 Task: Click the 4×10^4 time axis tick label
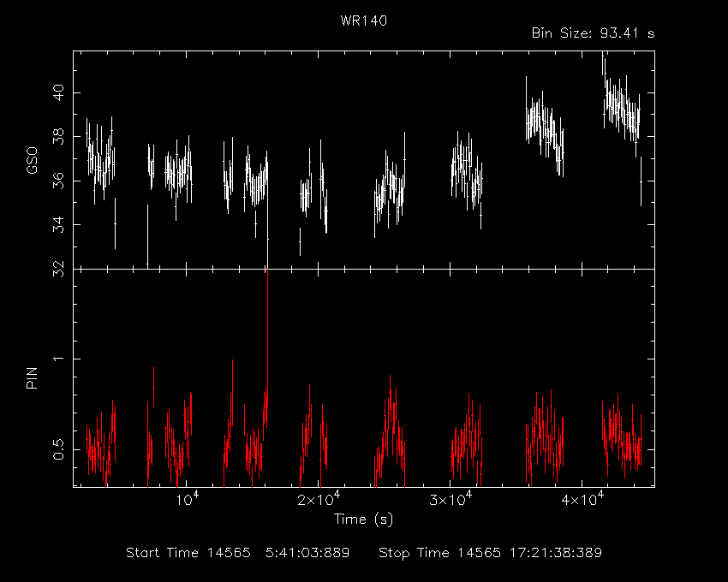582,499
